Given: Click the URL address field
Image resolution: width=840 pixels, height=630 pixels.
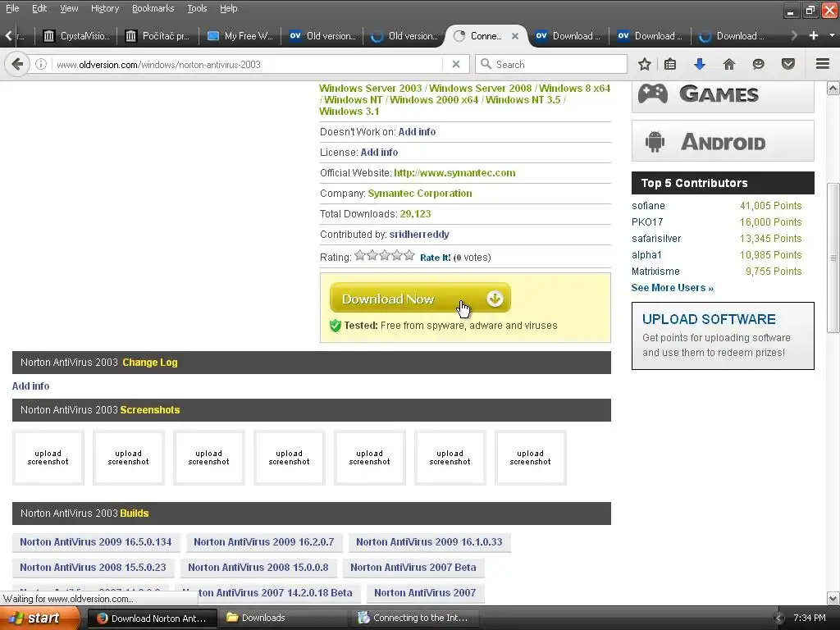Looking at the screenshot, I should [x=246, y=64].
